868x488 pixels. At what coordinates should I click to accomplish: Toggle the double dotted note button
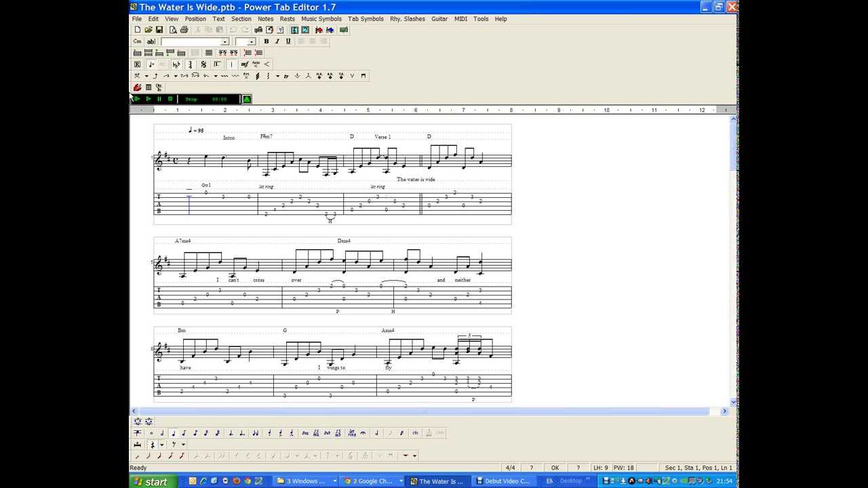coord(242,432)
